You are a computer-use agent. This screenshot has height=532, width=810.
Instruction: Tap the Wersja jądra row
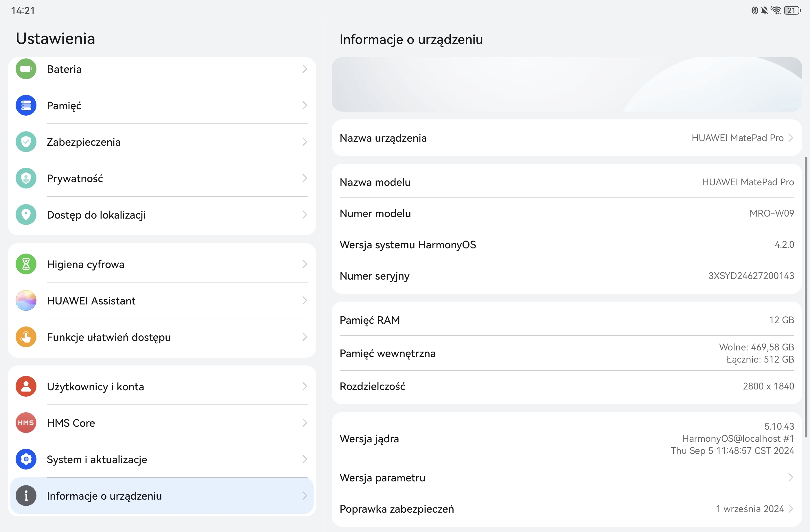point(567,438)
